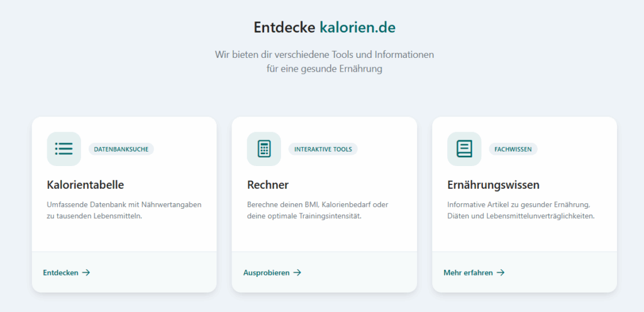Click the heading Entdecke kalorien.de
Screen dimensions: 644x312
[325, 28]
